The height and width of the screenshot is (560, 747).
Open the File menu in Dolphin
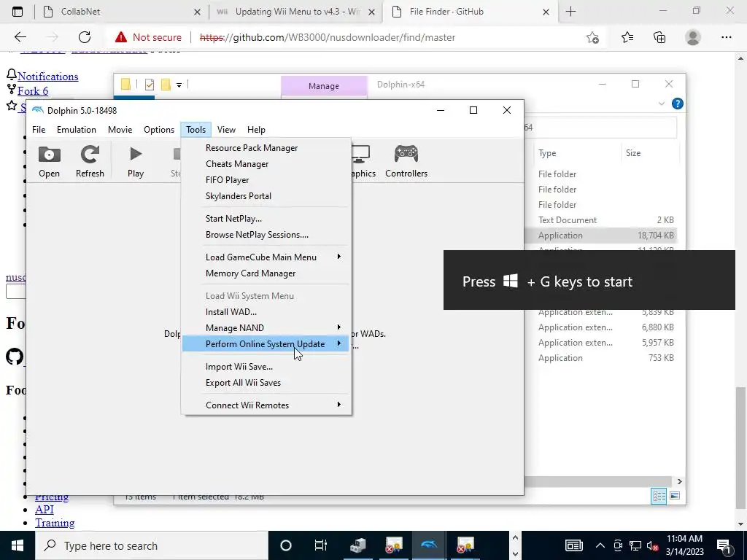[39, 130]
